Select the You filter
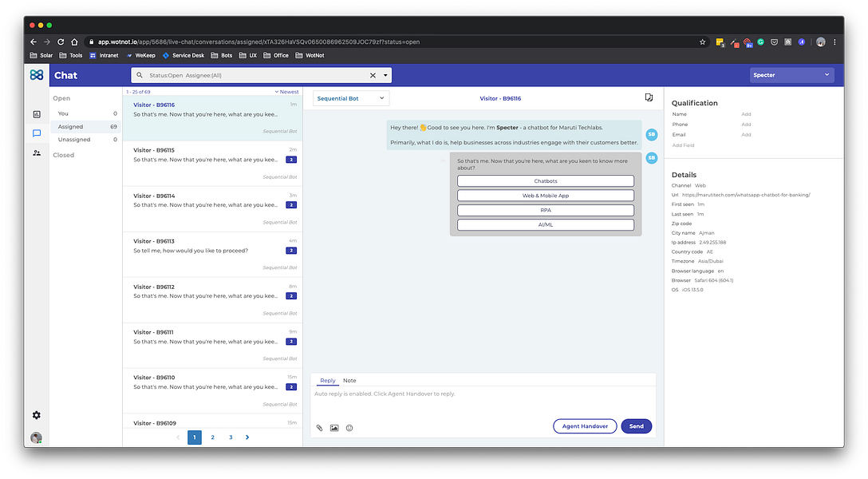The width and height of the screenshot is (868, 479). [x=86, y=113]
